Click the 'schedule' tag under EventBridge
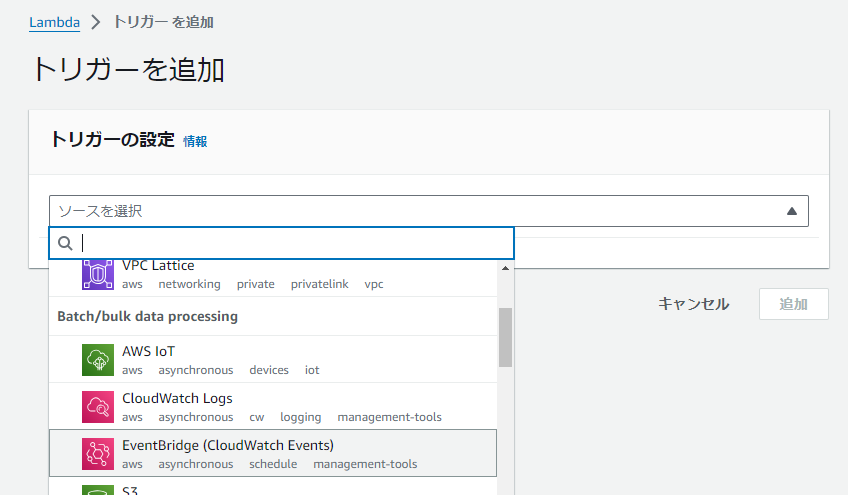This screenshot has width=848, height=495. (273, 464)
